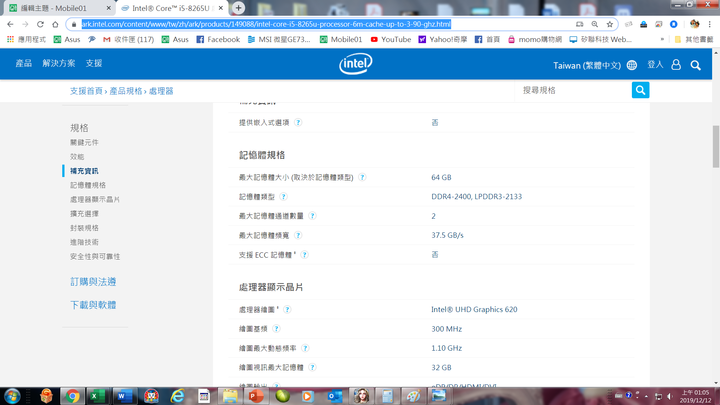Viewport: 720px width, 405px height.
Task: Open a new browser tab
Action: click(238, 8)
